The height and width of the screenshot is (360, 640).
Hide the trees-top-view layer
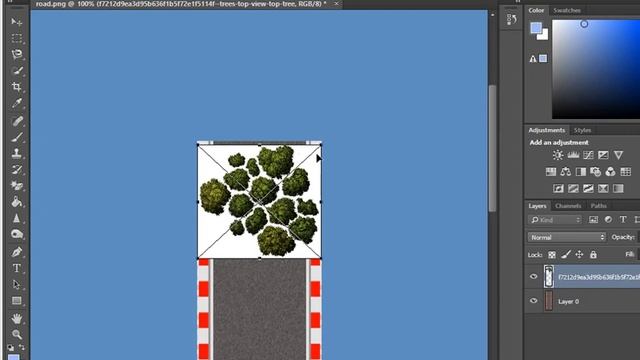click(x=533, y=276)
